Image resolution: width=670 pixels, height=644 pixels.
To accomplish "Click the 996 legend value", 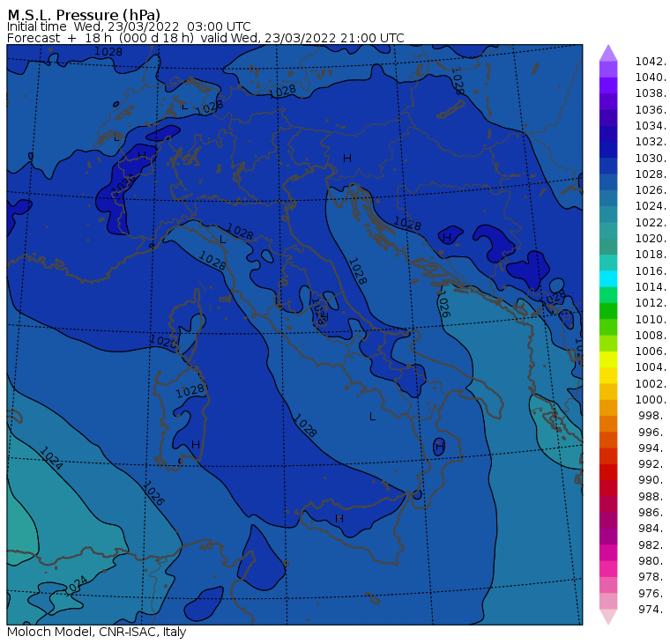I will 652,432.
